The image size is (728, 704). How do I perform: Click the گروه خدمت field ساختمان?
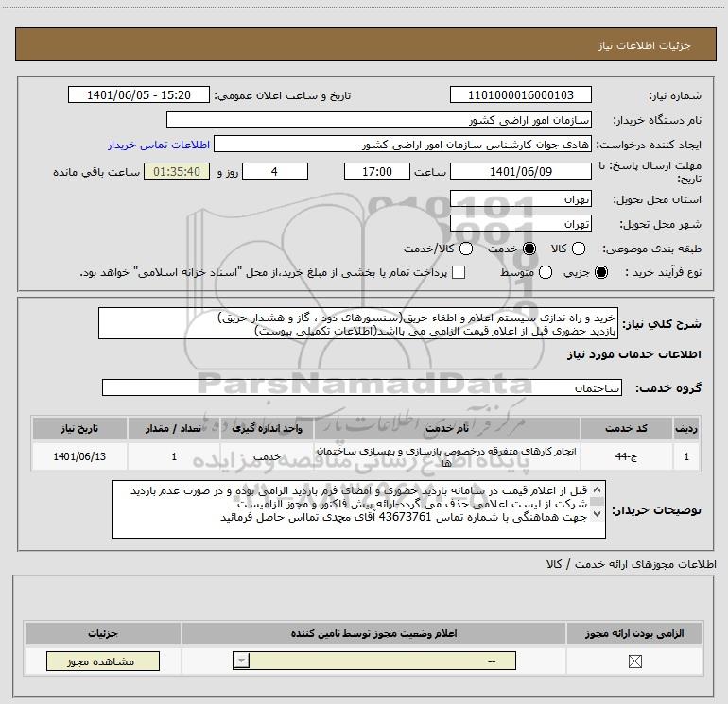pos(362,387)
